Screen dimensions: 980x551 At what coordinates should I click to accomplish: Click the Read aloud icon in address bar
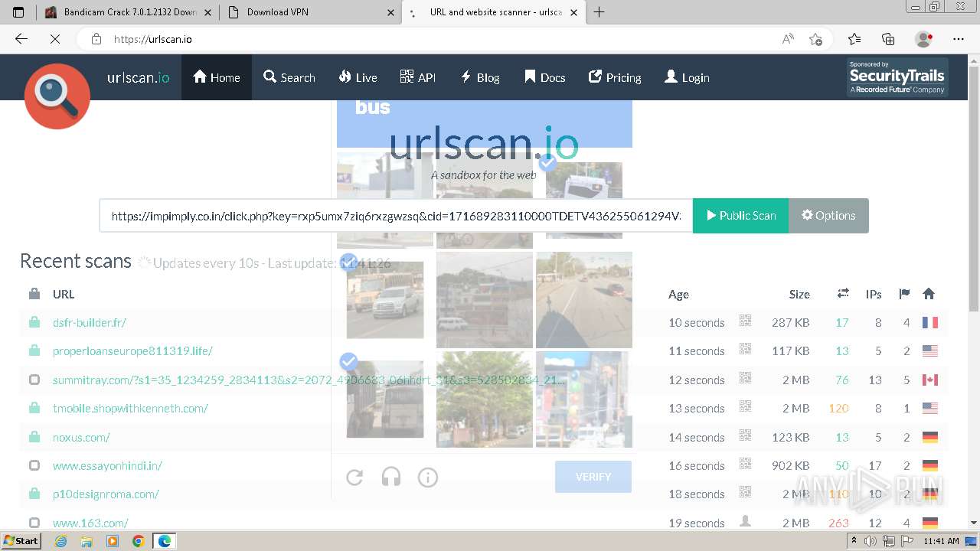tap(788, 39)
